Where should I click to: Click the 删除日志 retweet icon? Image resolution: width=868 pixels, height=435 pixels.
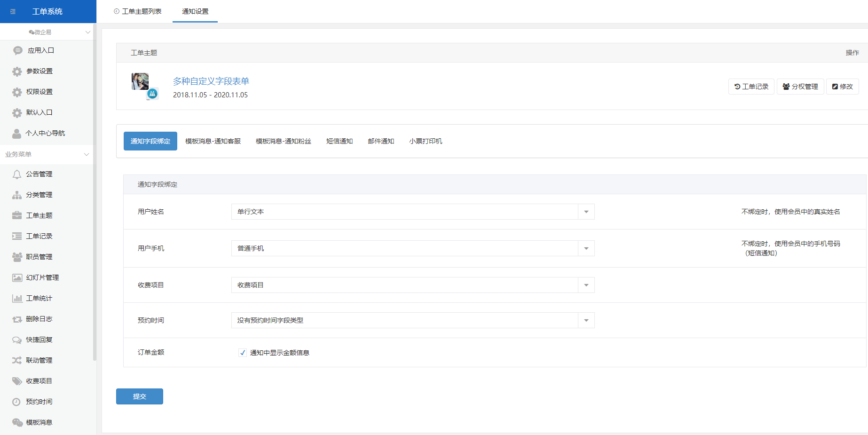[x=17, y=319]
